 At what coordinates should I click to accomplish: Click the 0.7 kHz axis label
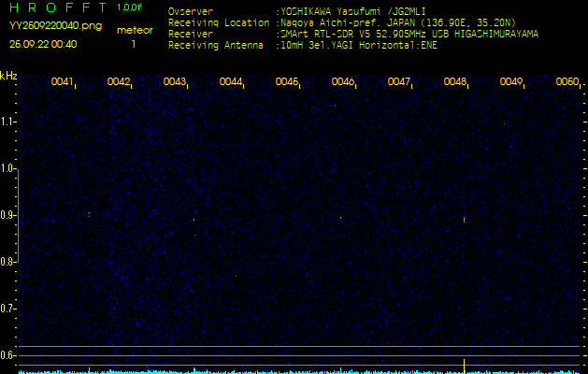click(x=7, y=309)
